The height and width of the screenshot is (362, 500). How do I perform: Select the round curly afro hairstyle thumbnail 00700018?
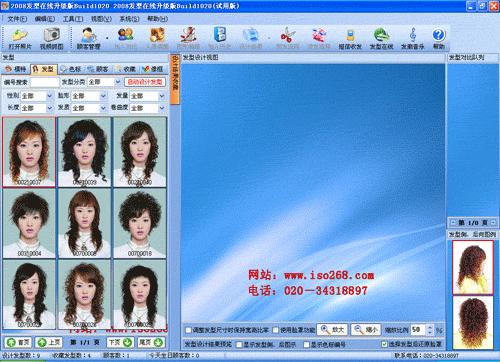[140, 223]
